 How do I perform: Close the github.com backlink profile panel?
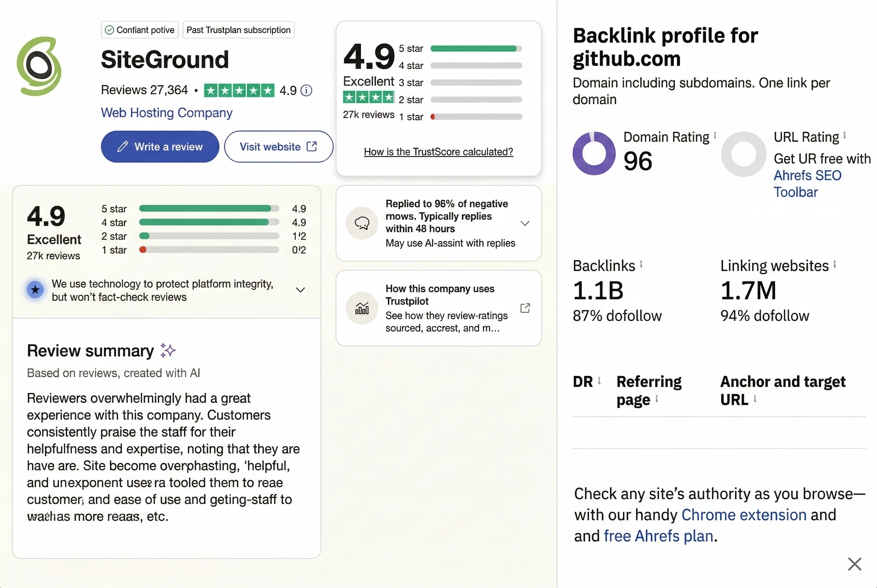(854, 564)
